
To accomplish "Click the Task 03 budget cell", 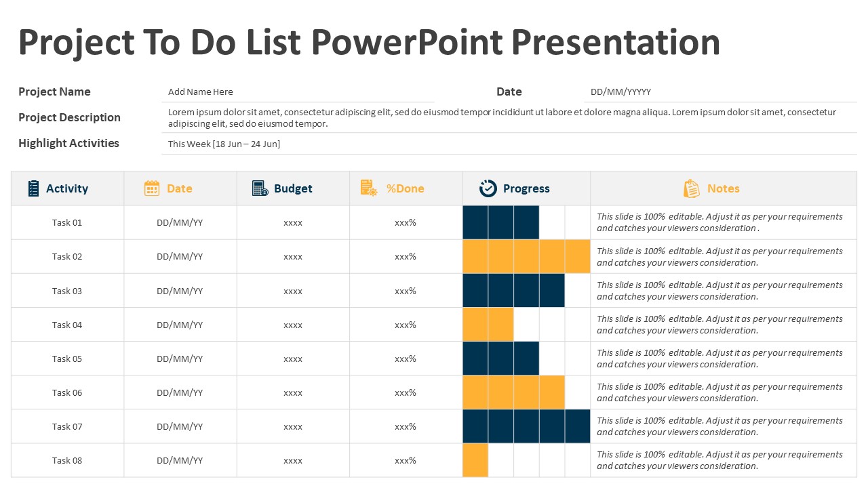I will (293, 291).
